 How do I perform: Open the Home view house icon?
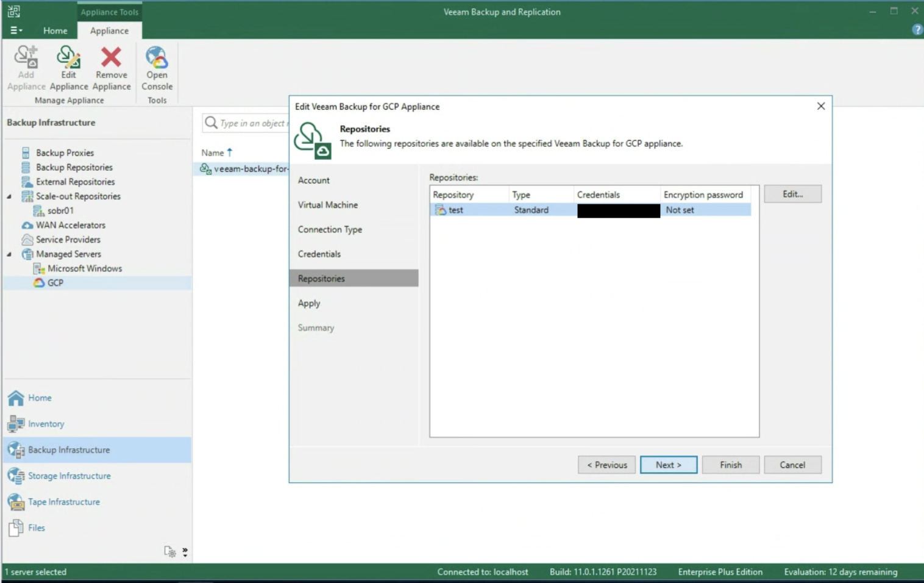point(16,398)
